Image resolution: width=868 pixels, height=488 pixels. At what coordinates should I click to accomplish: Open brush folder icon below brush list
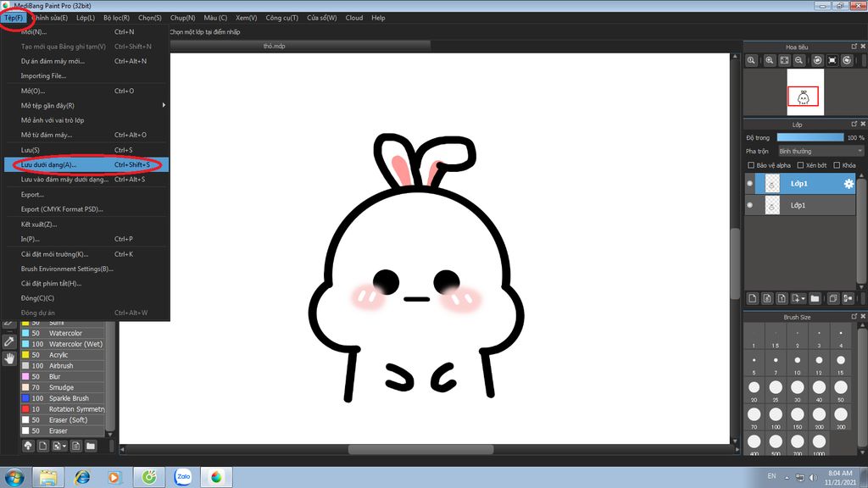[x=91, y=446]
